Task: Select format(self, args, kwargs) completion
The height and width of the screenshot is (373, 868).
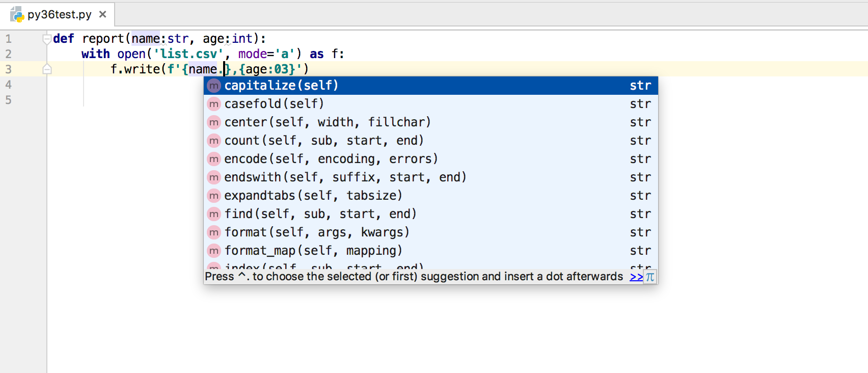Action: 316,232
